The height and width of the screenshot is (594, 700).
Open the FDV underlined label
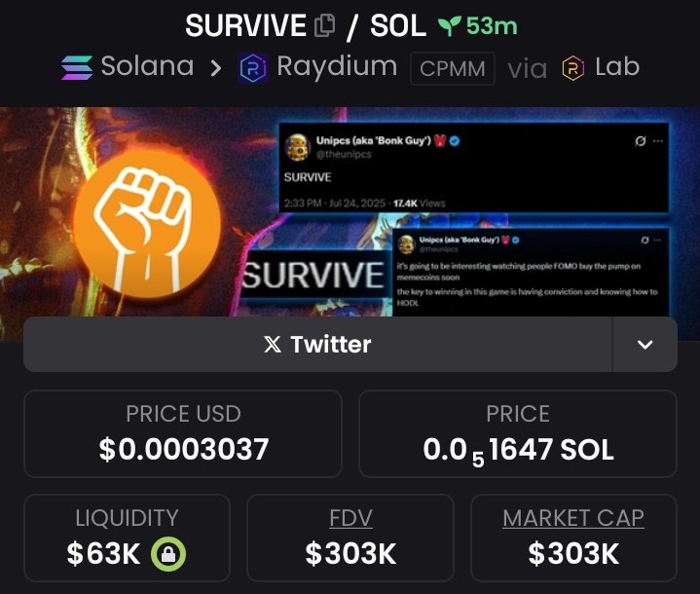tap(350, 518)
